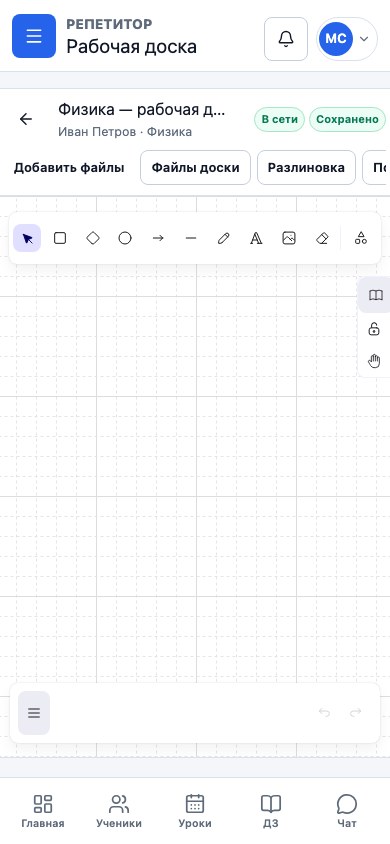Click the redo arrow

tap(356, 713)
